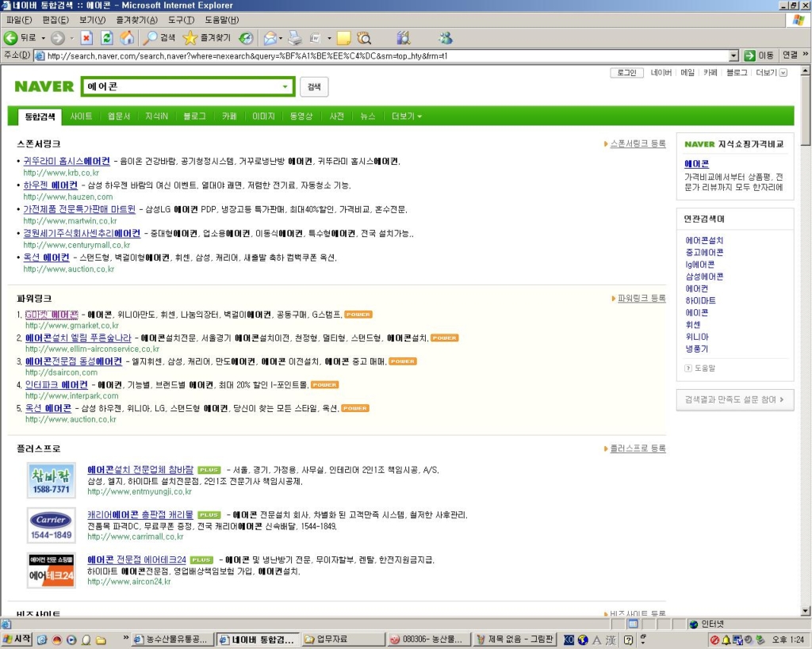Click the 漢 hanja IME taskbar icon
Viewport: 812px width, 649px height.
tap(611, 640)
